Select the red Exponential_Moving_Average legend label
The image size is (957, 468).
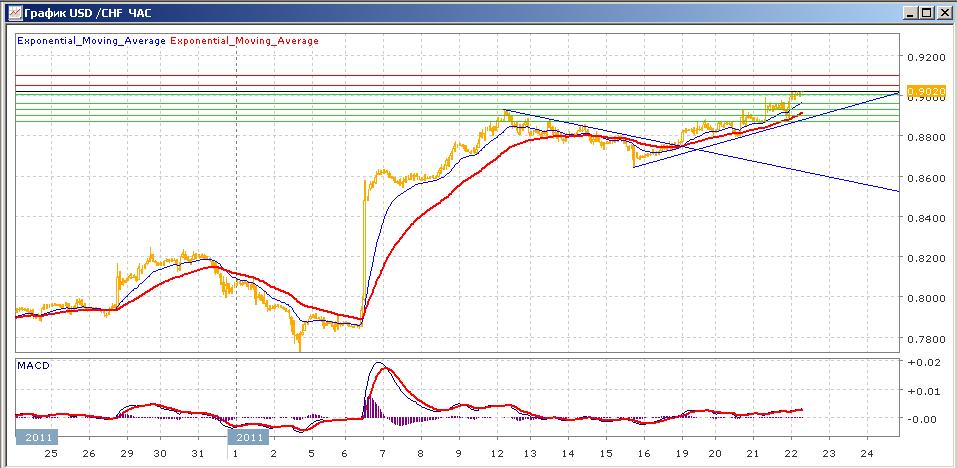[x=244, y=40]
